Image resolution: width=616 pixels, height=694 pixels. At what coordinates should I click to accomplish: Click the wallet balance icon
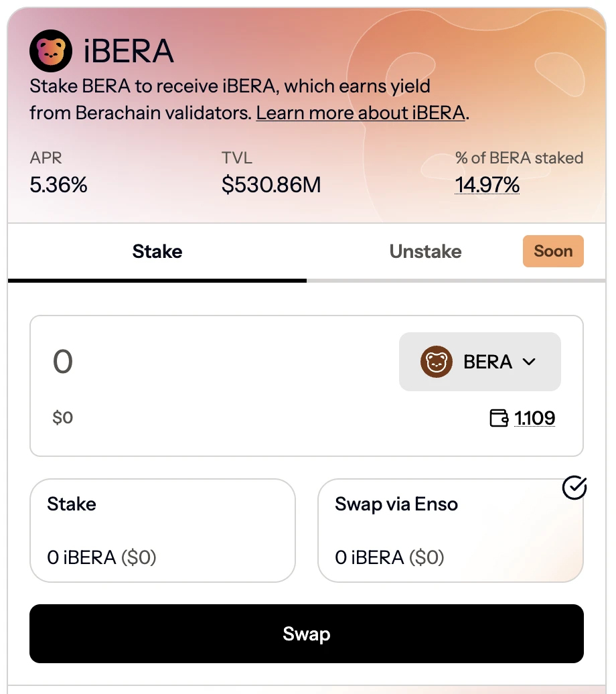click(x=499, y=419)
